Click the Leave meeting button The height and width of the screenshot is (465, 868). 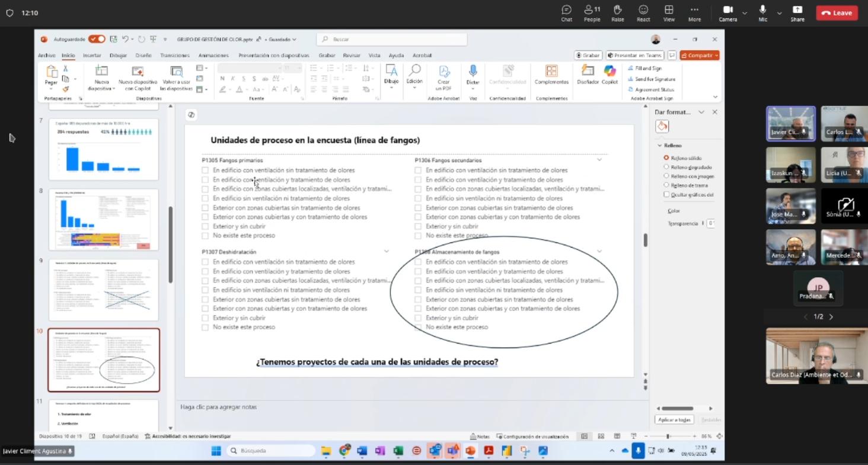pyautogui.click(x=837, y=12)
